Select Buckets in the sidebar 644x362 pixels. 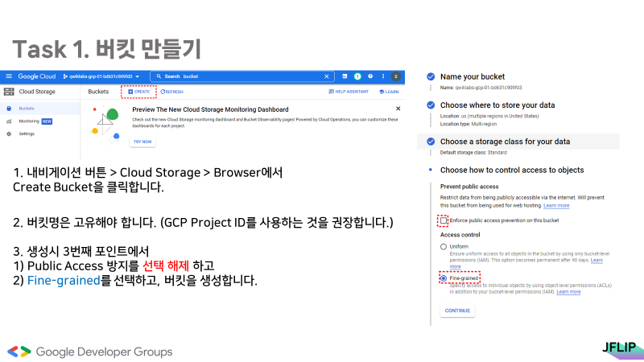tap(39, 109)
